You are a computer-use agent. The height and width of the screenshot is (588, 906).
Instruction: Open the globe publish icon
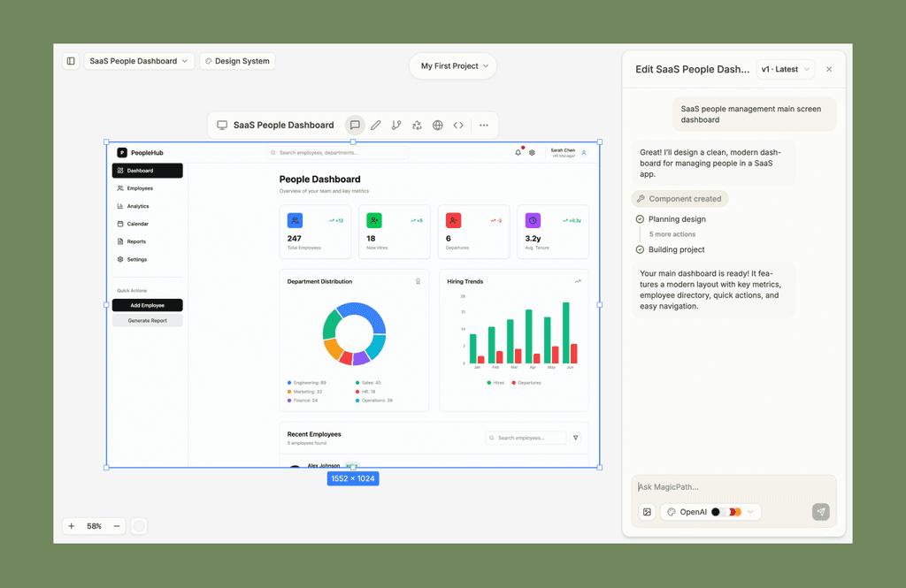point(437,125)
